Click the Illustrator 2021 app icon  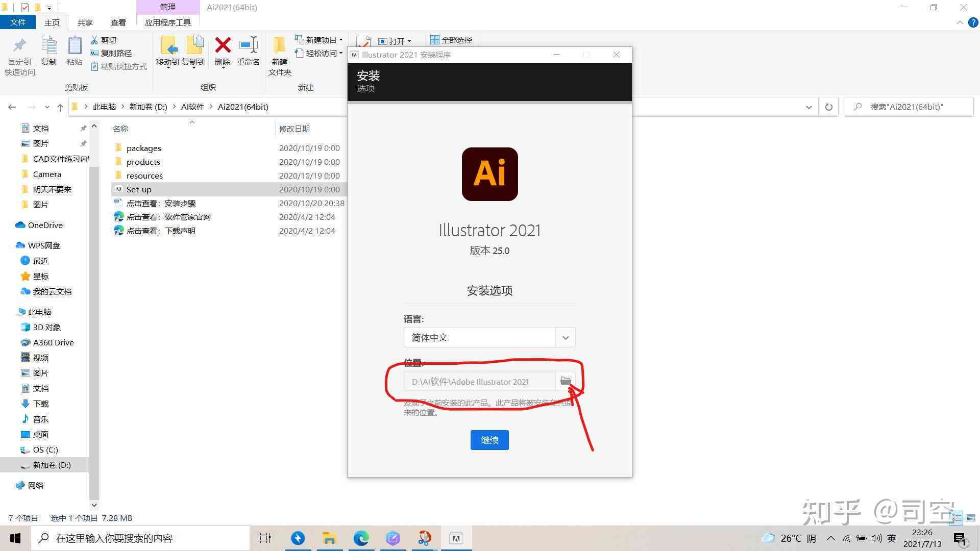click(x=490, y=173)
